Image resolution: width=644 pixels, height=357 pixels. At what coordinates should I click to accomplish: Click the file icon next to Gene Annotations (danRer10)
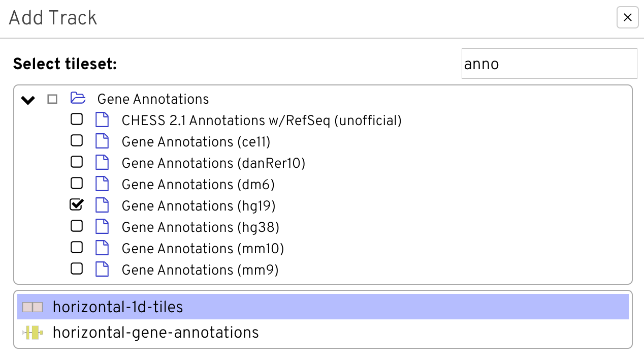click(x=102, y=162)
